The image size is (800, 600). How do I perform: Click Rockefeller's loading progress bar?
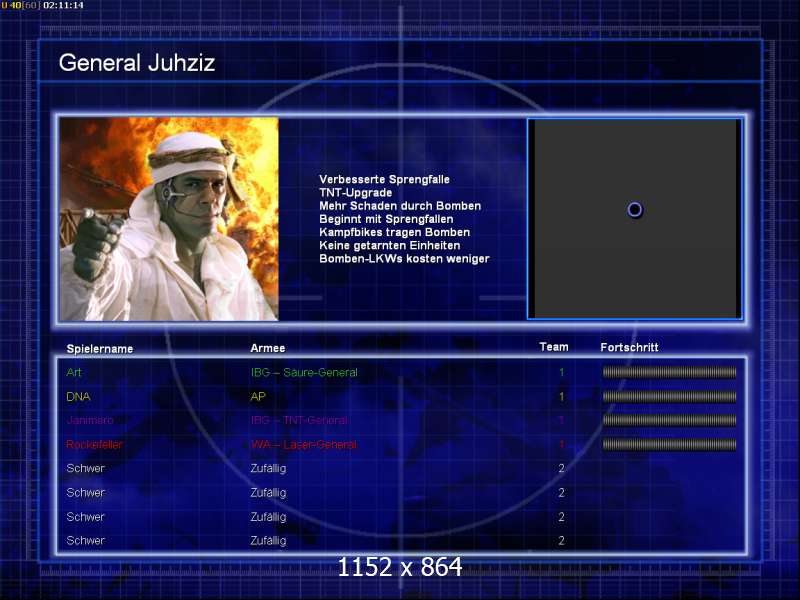pyautogui.click(x=669, y=444)
